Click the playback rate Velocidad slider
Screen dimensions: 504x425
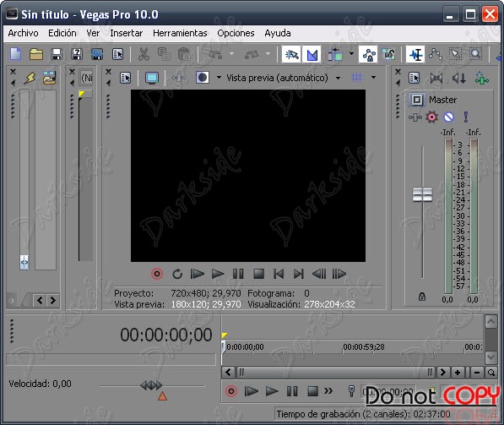click(152, 386)
